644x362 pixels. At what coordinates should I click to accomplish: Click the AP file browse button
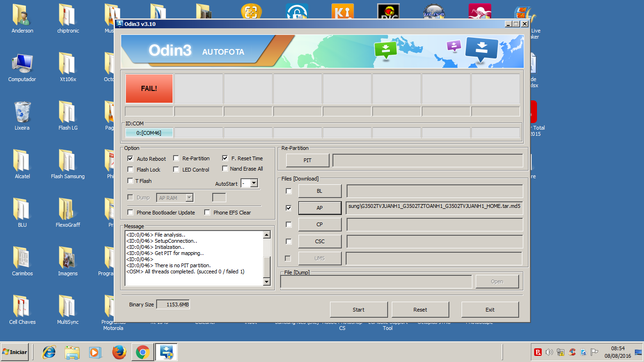pos(320,208)
